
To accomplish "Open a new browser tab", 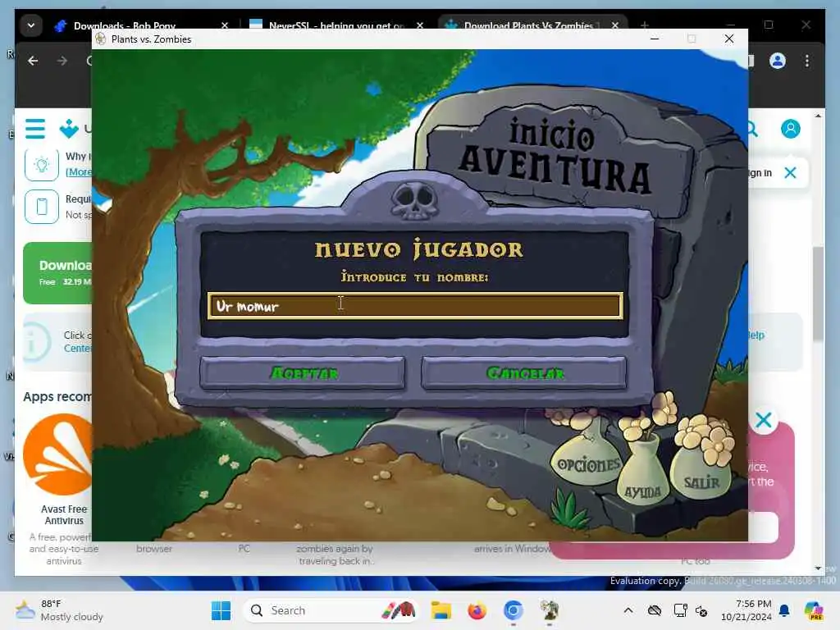I will pos(645,25).
